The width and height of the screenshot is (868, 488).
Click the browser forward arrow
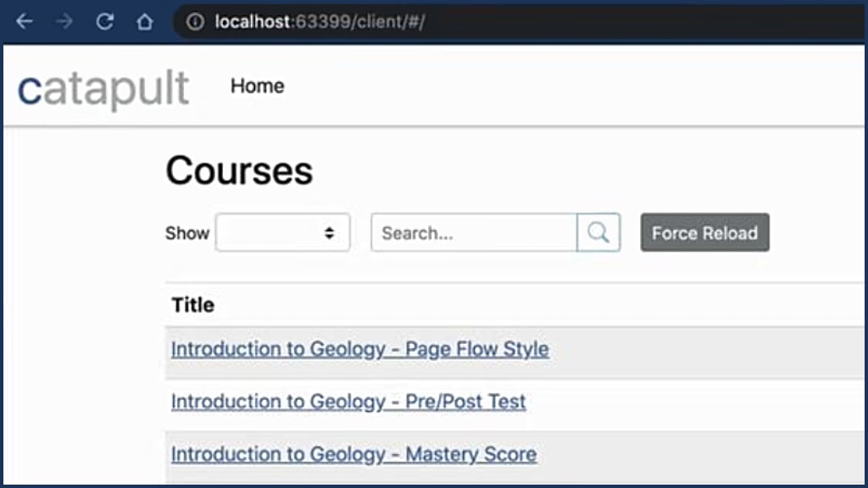(64, 21)
